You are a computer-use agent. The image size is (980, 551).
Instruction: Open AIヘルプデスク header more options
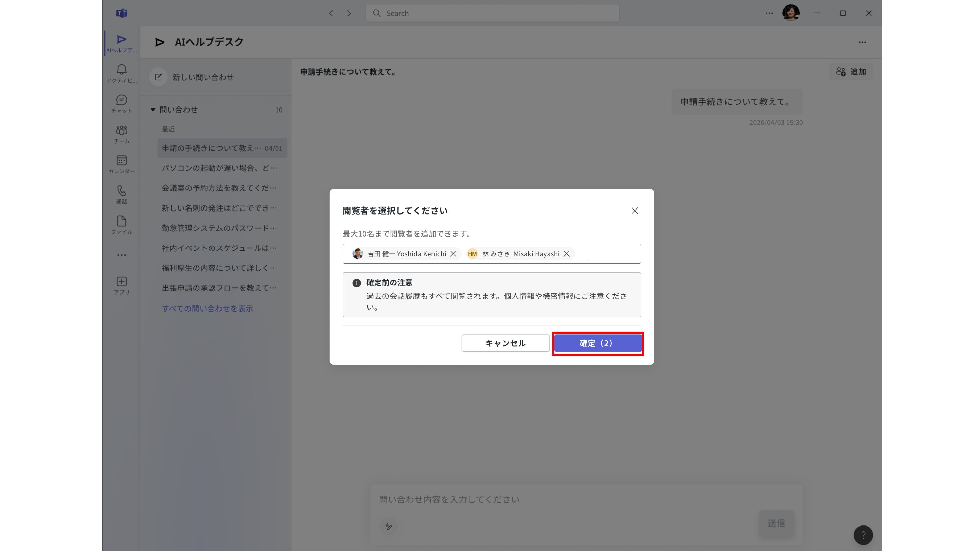click(862, 42)
